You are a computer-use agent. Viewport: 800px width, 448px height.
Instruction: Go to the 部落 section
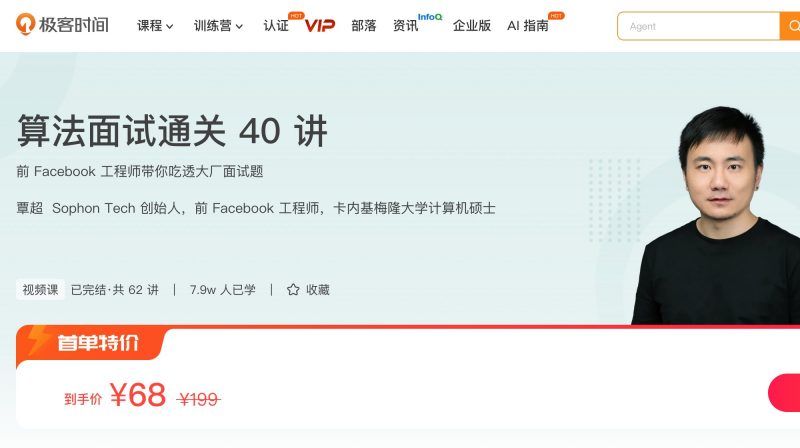point(364,26)
